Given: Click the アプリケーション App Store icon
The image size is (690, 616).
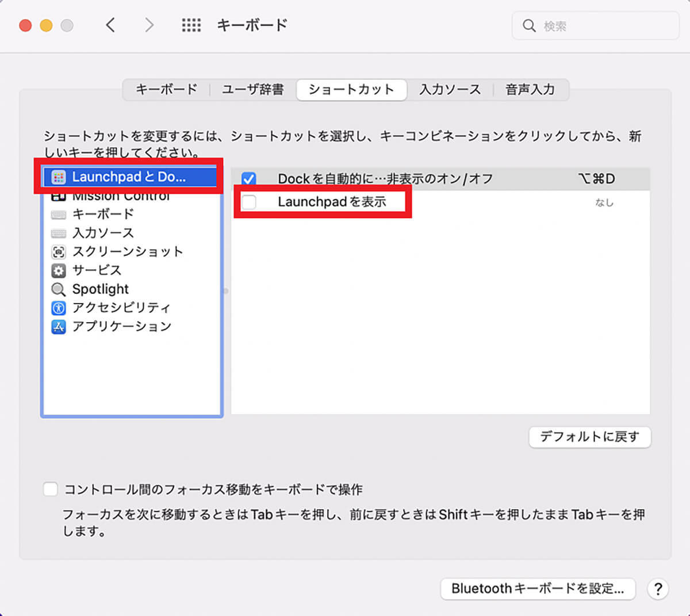Looking at the screenshot, I should 58,327.
